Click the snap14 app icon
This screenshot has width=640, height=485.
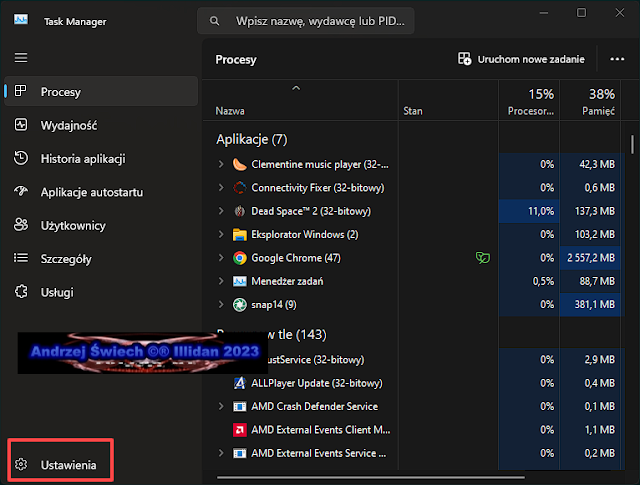[x=240, y=305]
